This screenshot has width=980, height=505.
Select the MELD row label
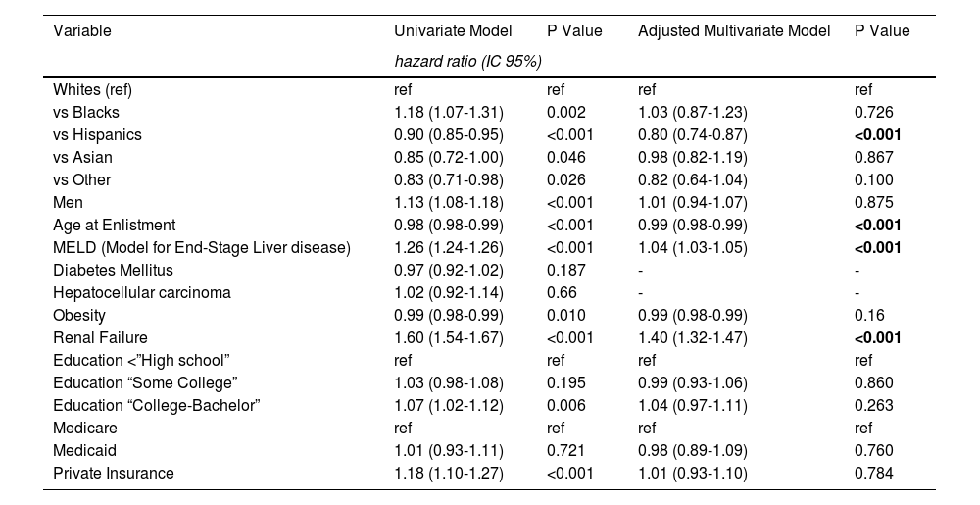(x=201, y=247)
